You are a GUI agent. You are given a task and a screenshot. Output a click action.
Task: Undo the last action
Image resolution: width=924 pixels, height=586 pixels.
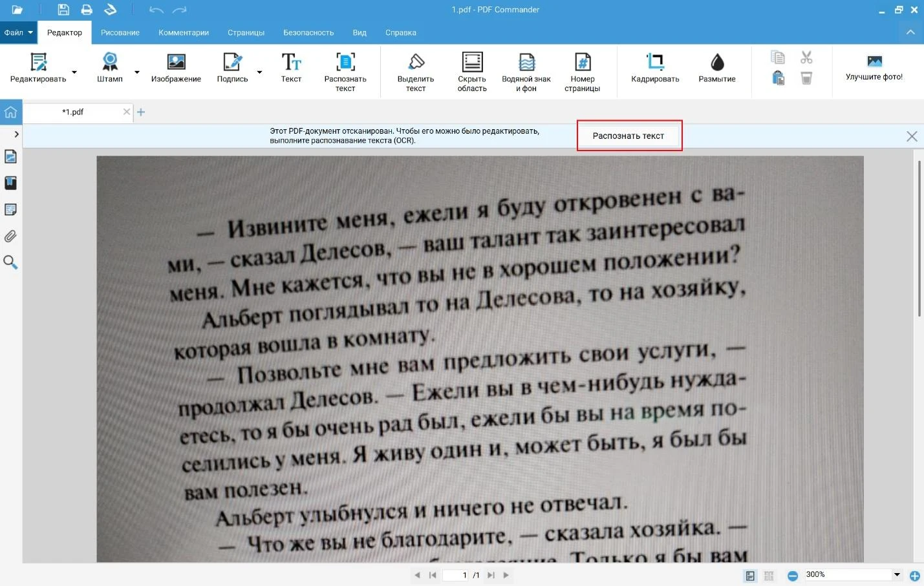156,10
